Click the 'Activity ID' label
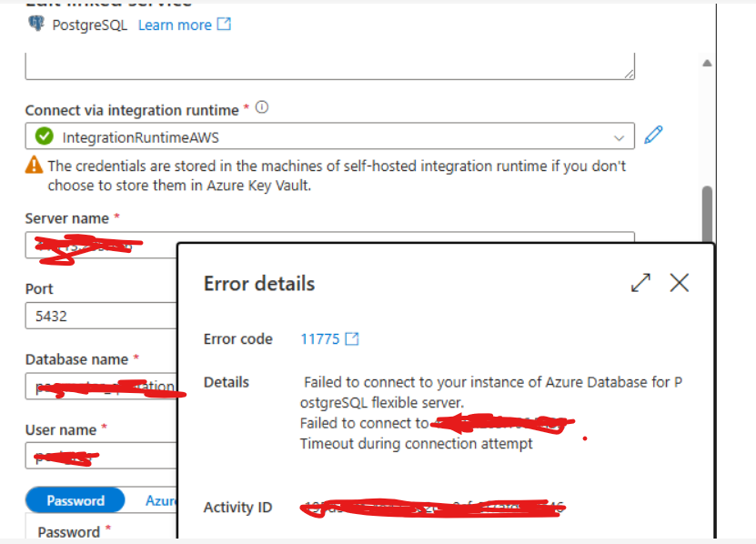Image resolution: width=756 pixels, height=544 pixels. coord(237,508)
